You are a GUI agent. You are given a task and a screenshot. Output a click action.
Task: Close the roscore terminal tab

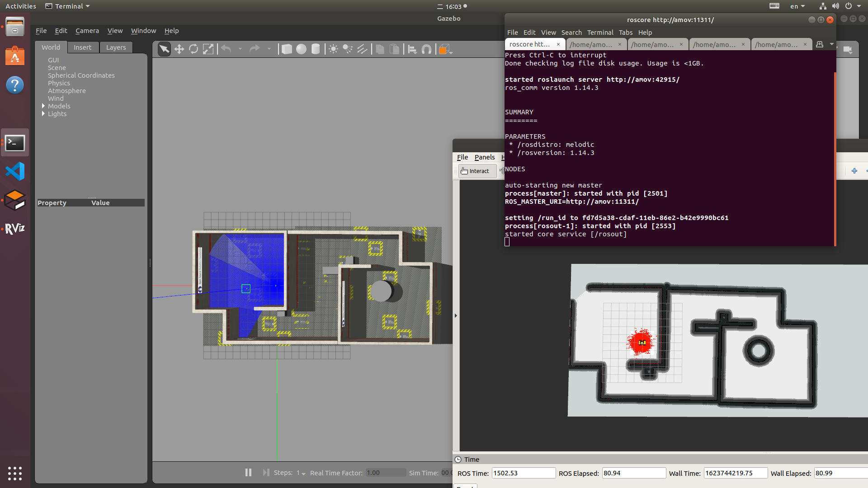[558, 44]
